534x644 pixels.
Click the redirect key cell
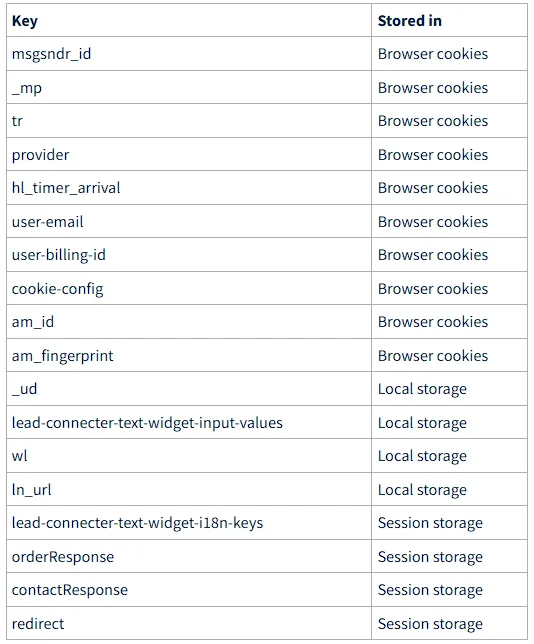click(189, 623)
